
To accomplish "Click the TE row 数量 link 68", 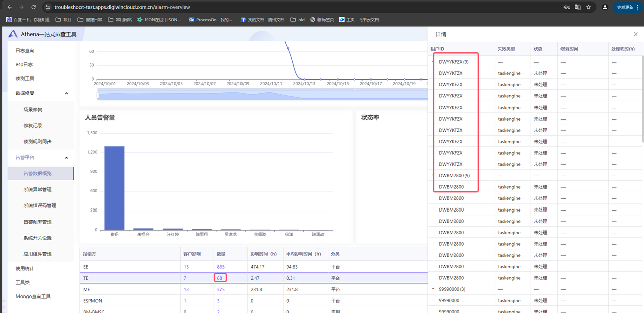I will coord(220,278).
